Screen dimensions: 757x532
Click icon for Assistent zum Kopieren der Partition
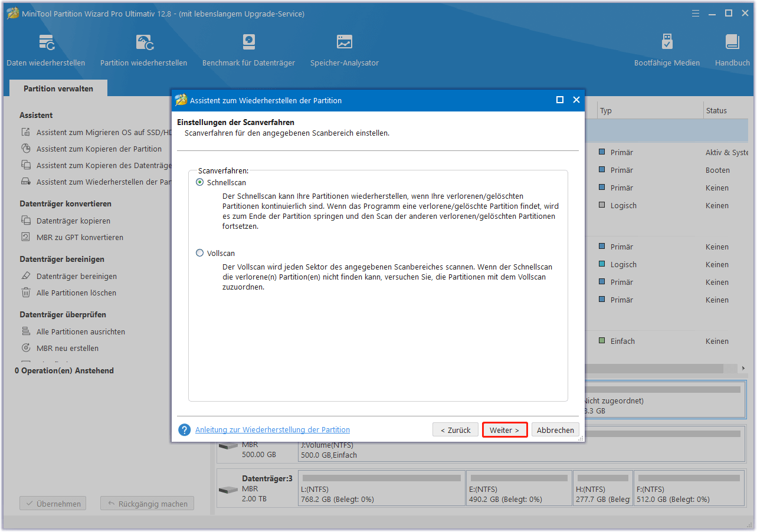26,149
